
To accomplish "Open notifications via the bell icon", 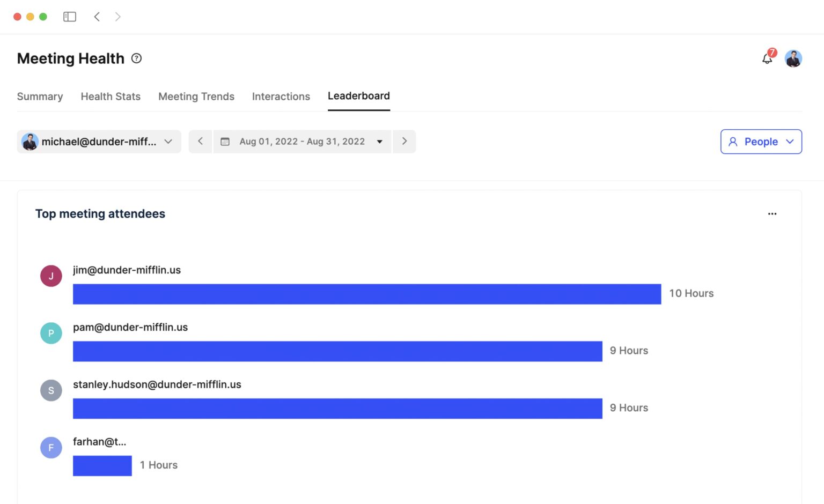I will 767,59.
